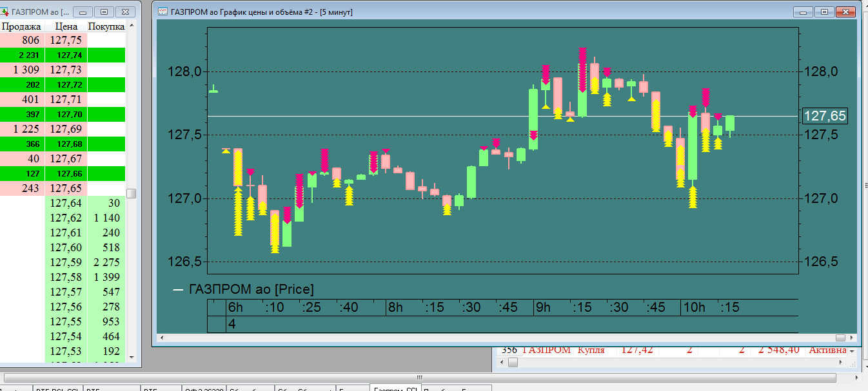The height and width of the screenshot is (391, 868).
Task: Click the order book scrollbar up arrow
Action: [132, 26]
